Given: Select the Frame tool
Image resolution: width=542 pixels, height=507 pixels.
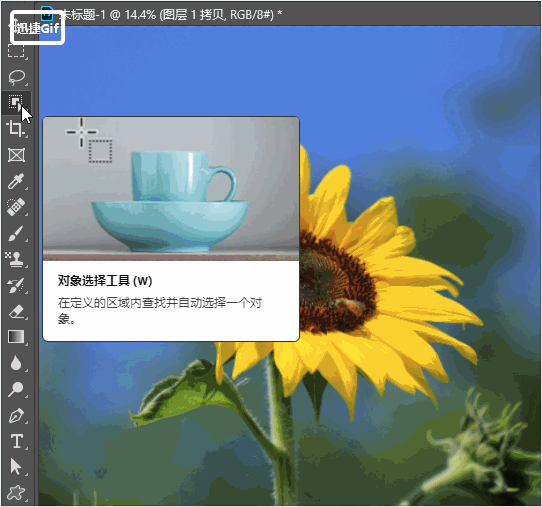Looking at the screenshot, I should point(16,155).
